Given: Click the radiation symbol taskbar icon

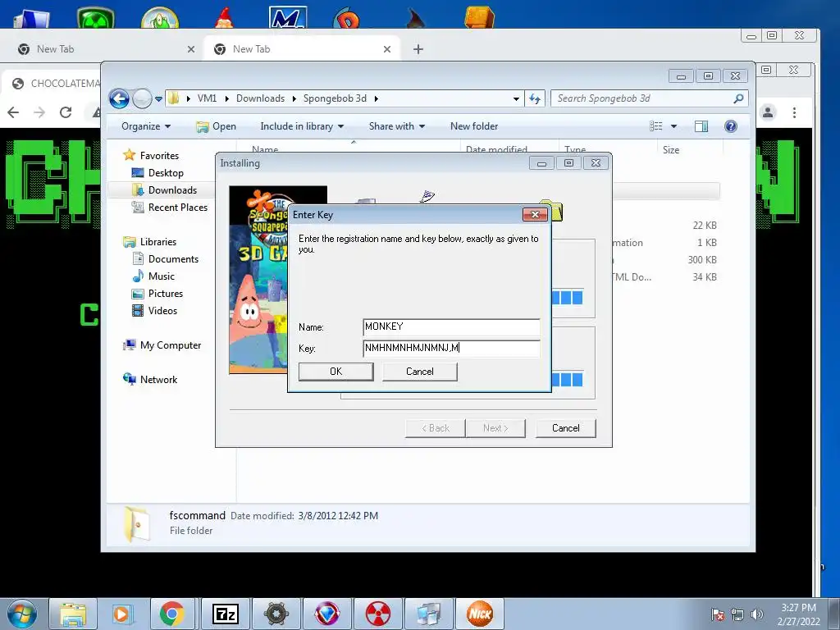Looking at the screenshot, I should point(377,614).
